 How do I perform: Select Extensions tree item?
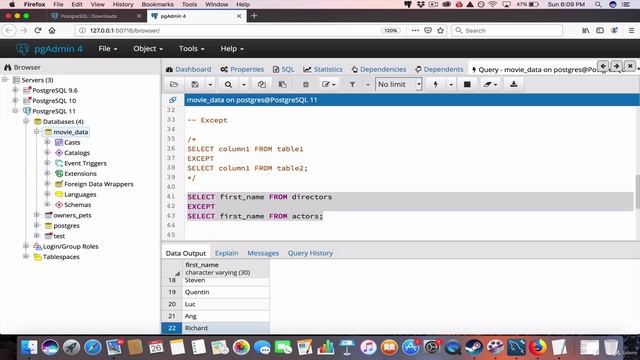click(80, 173)
